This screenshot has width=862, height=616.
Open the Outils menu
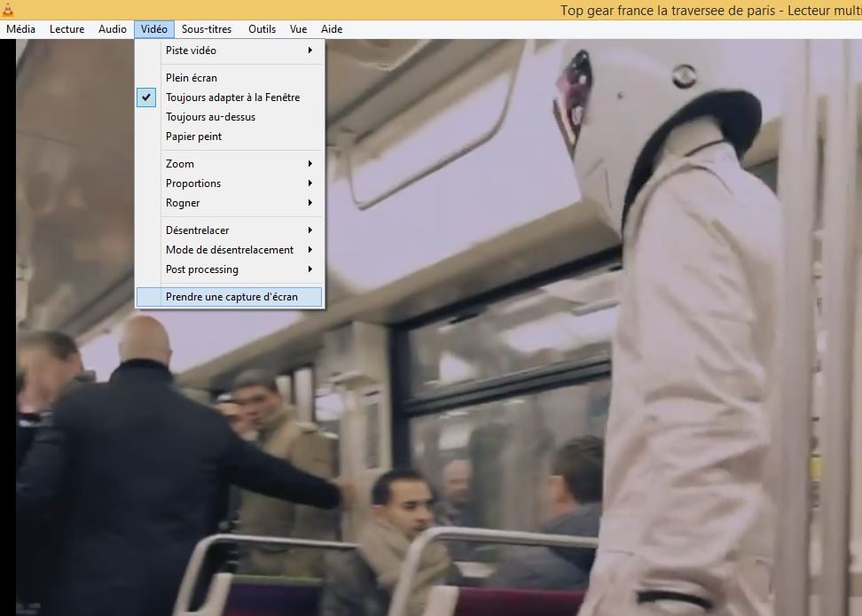coord(263,29)
